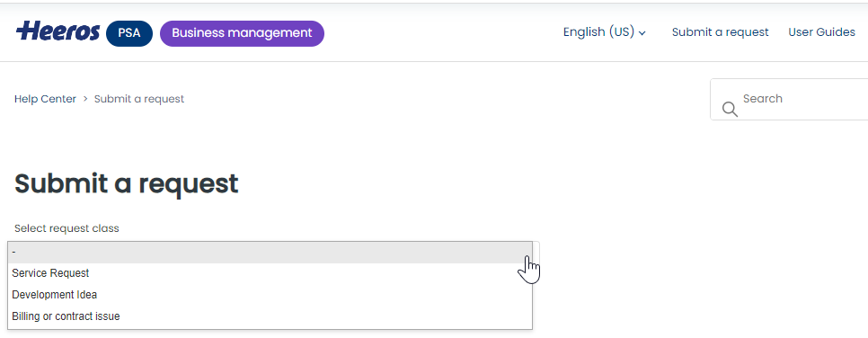Click the Heeros logo
Screen dimensions: 868x338
point(58,31)
